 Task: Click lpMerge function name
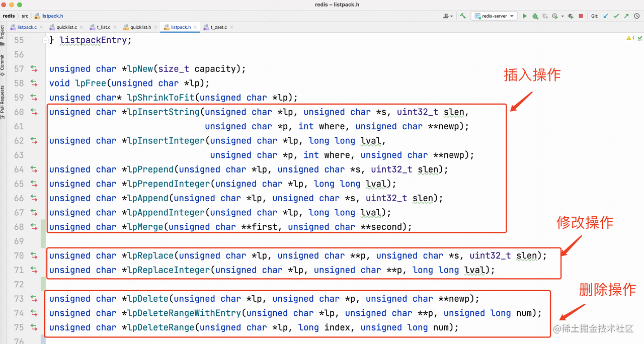145,227
